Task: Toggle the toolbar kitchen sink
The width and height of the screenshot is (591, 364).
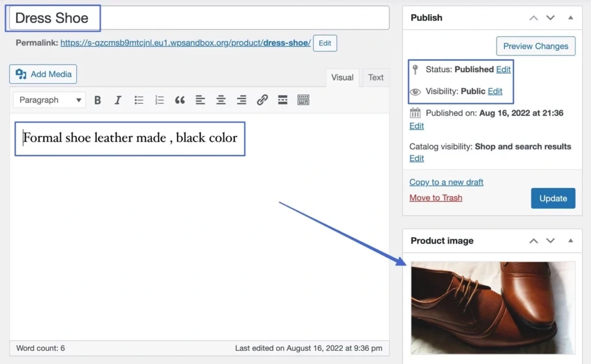Action: 304,100
